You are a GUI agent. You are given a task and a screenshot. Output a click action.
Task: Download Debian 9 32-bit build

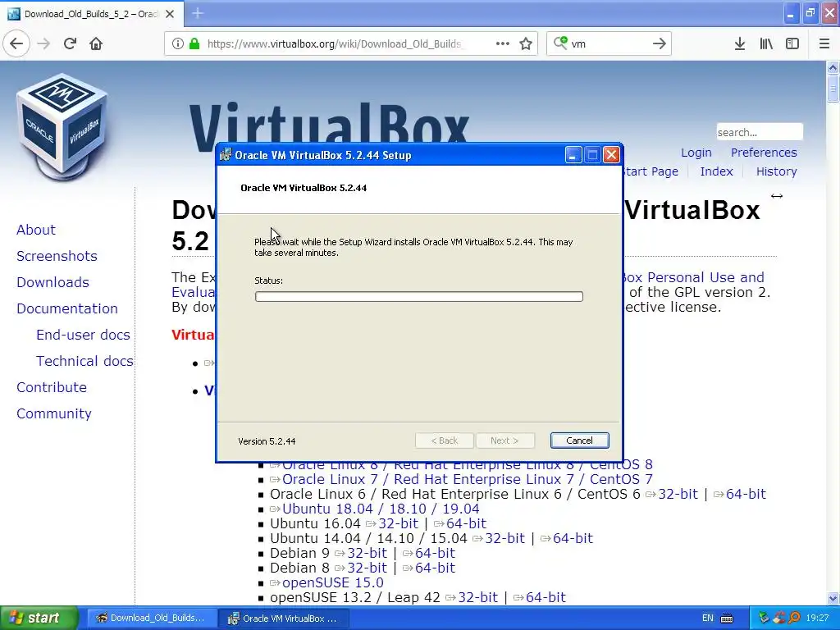click(367, 553)
